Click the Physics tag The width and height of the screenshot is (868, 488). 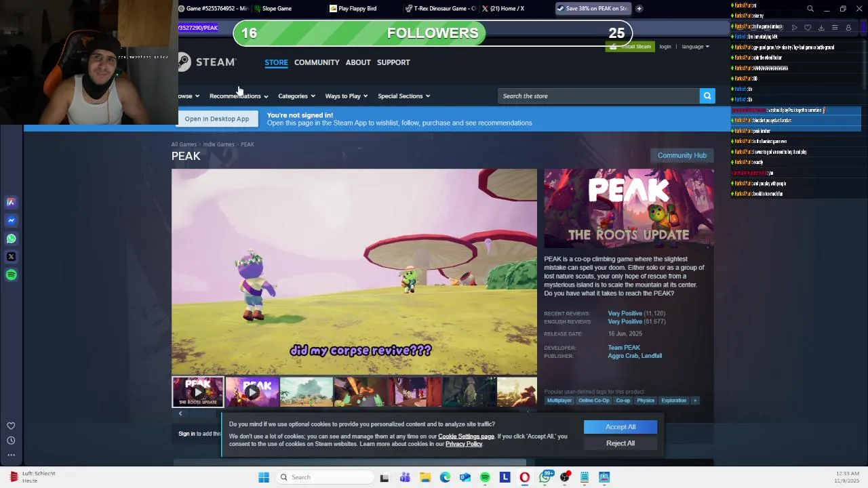point(646,401)
